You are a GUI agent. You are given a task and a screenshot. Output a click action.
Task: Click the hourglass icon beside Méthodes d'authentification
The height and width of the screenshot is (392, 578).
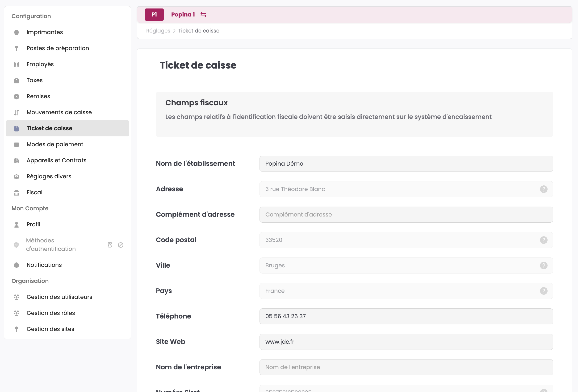point(110,245)
